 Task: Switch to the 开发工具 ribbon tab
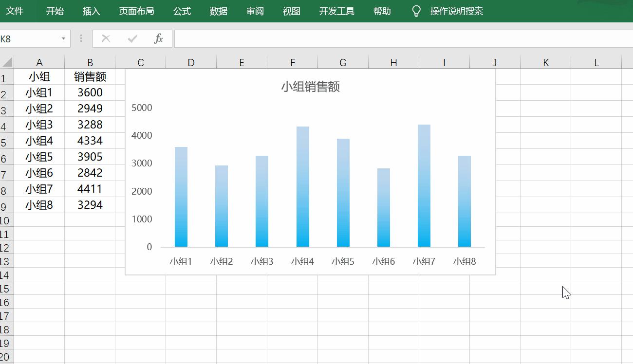pos(336,11)
